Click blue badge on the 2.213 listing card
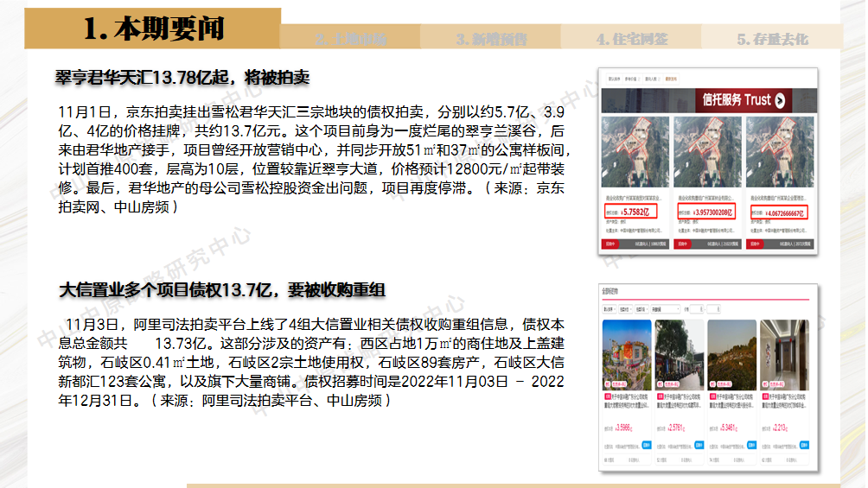This screenshot has height=488, width=868. [x=804, y=444]
